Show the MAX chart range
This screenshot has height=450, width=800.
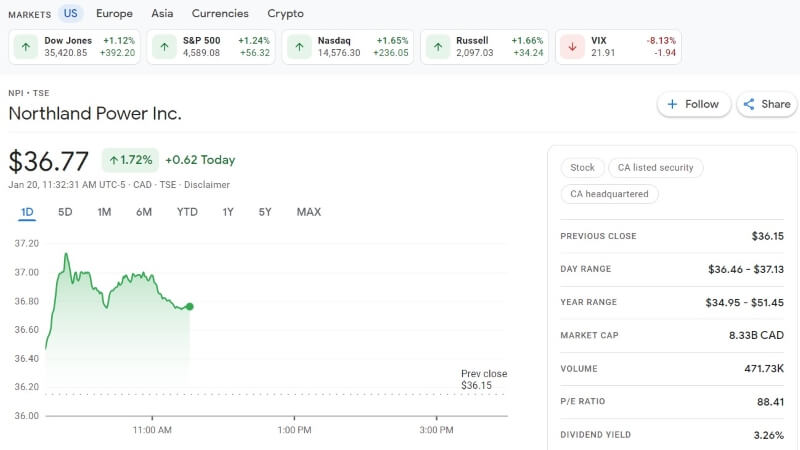pyautogui.click(x=309, y=212)
